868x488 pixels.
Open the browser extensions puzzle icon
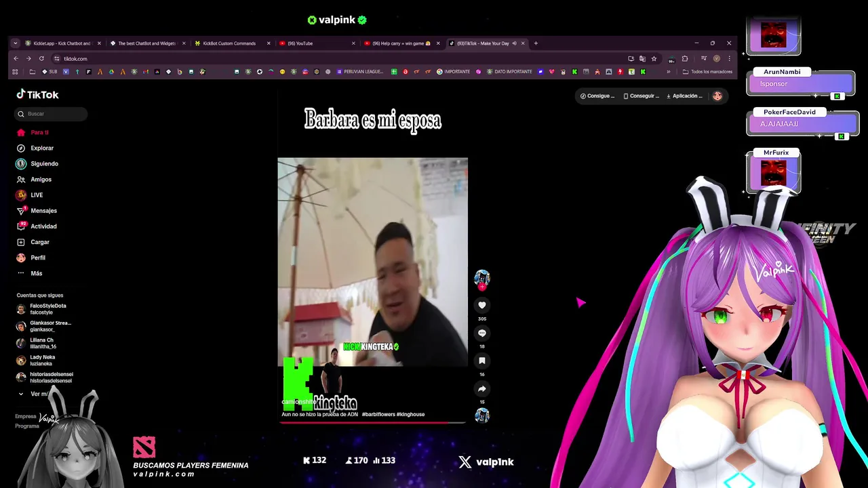click(685, 58)
